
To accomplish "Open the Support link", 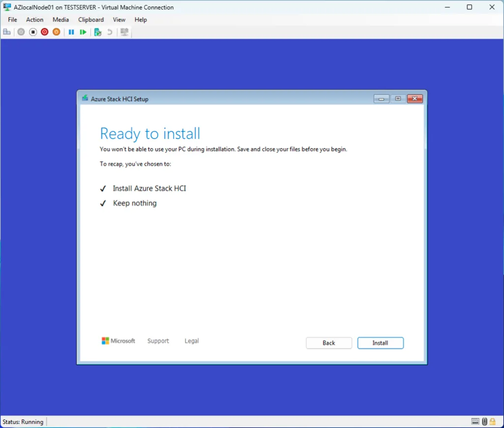I will click(158, 341).
